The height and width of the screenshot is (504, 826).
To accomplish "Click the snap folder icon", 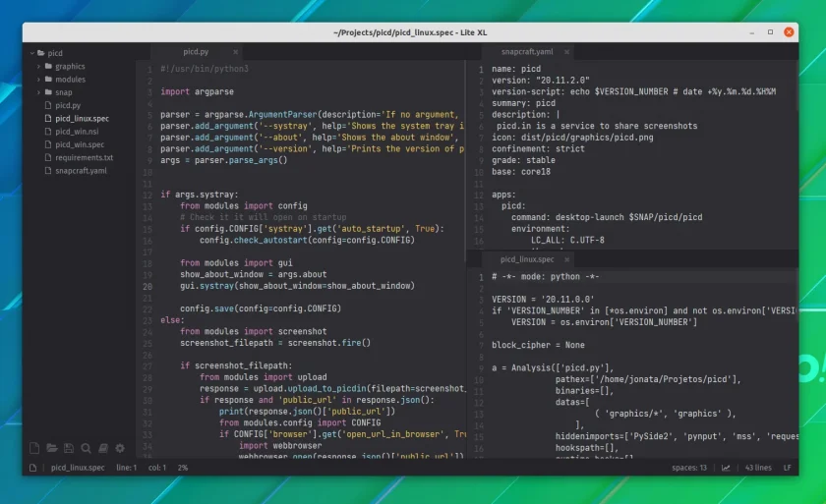I will coord(48,92).
